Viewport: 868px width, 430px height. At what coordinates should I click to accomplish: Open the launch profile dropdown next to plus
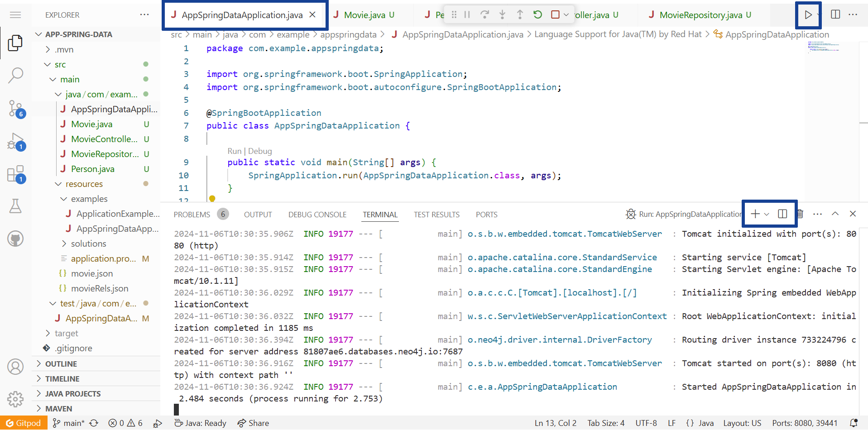tap(767, 214)
